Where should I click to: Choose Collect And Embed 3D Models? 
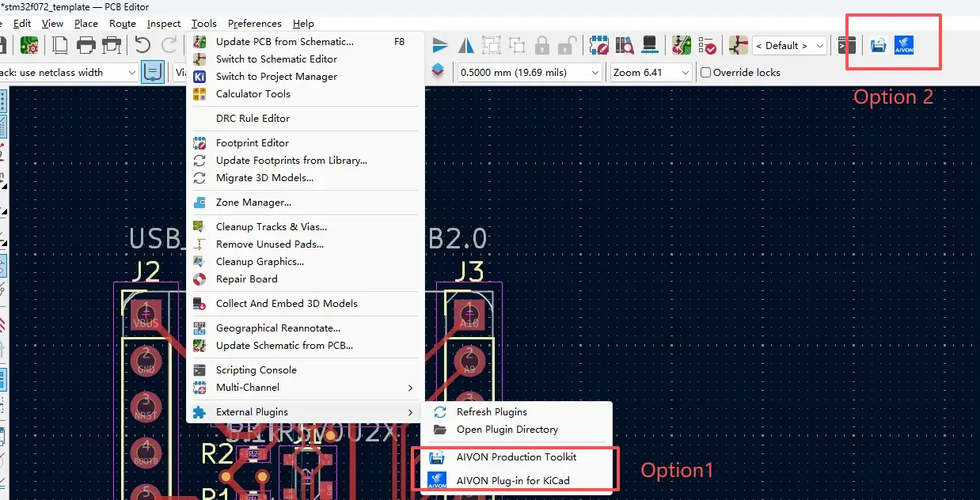point(306,304)
